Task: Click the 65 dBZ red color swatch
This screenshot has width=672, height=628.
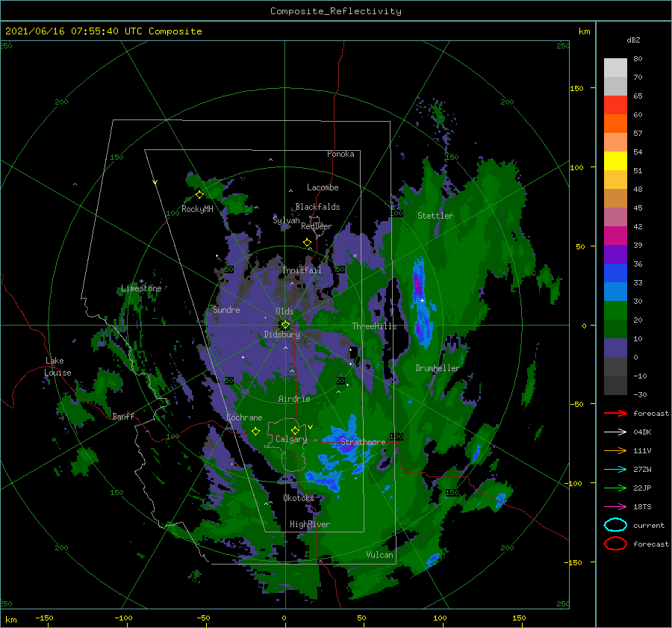Action: (615, 105)
